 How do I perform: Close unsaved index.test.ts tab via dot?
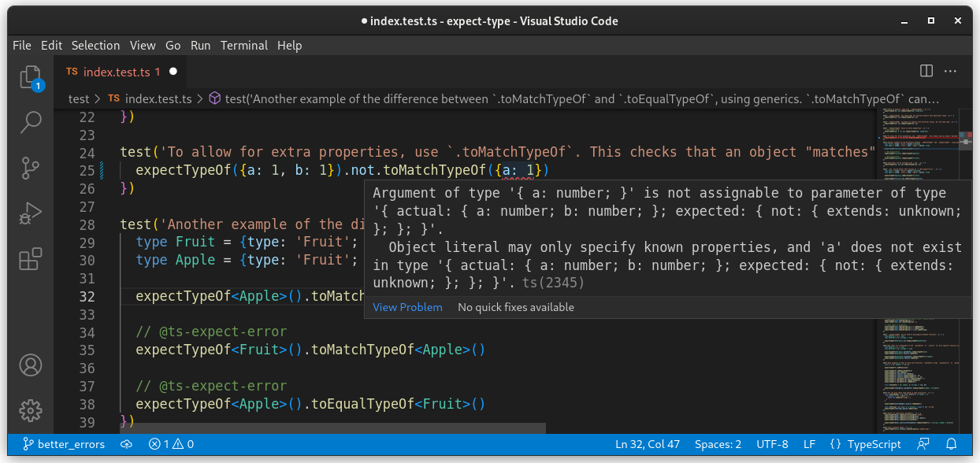[x=173, y=72]
